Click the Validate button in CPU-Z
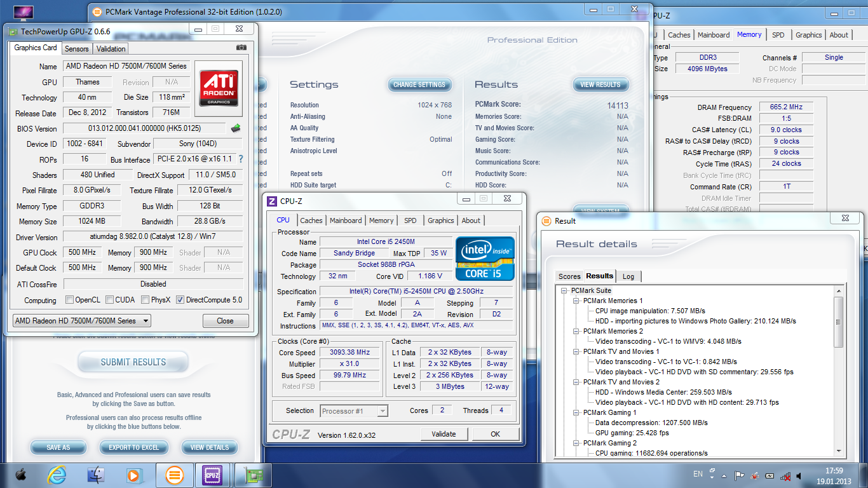868x488 pixels. click(444, 434)
